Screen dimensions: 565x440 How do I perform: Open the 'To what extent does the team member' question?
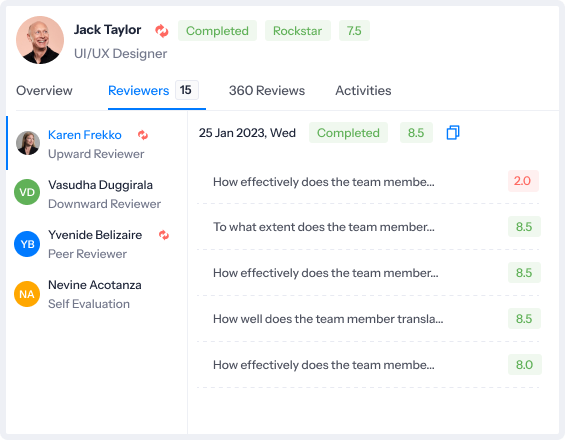(369, 227)
